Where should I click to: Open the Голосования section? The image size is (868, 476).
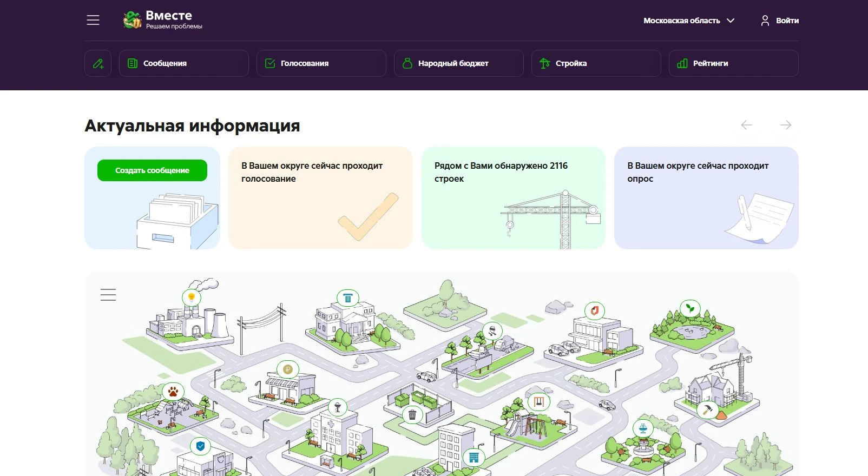click(321, 63)
